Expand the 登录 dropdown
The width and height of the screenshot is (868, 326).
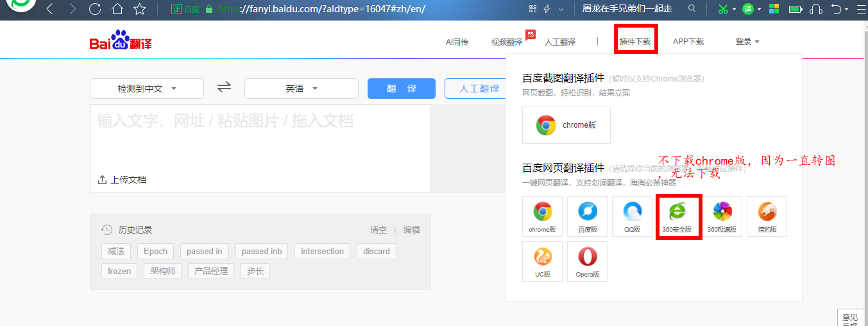[747, 42]
